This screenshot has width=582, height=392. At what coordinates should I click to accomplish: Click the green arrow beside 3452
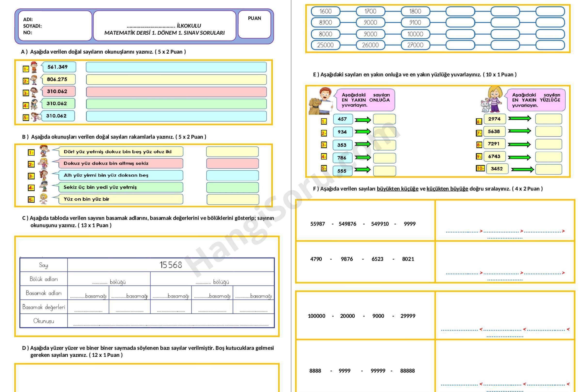click(523, 170)
